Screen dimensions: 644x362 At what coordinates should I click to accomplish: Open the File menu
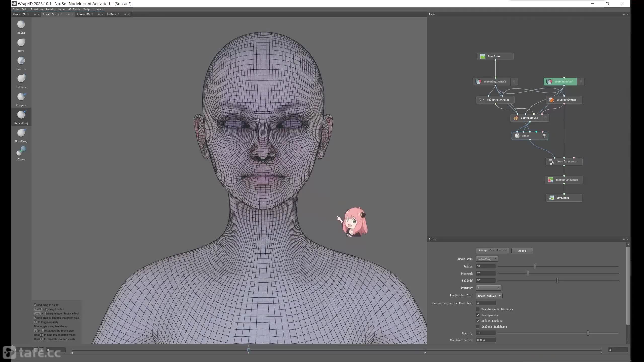[16, 9]
